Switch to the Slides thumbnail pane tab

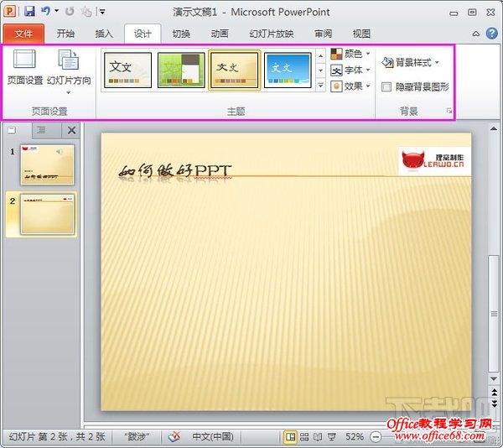coord(12,130)
